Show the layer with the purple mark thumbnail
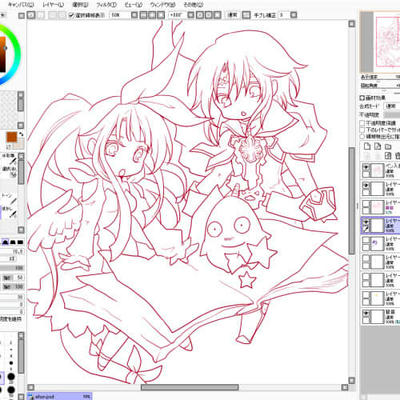This screenshot has width=400, height=400. tap(366, 240)
